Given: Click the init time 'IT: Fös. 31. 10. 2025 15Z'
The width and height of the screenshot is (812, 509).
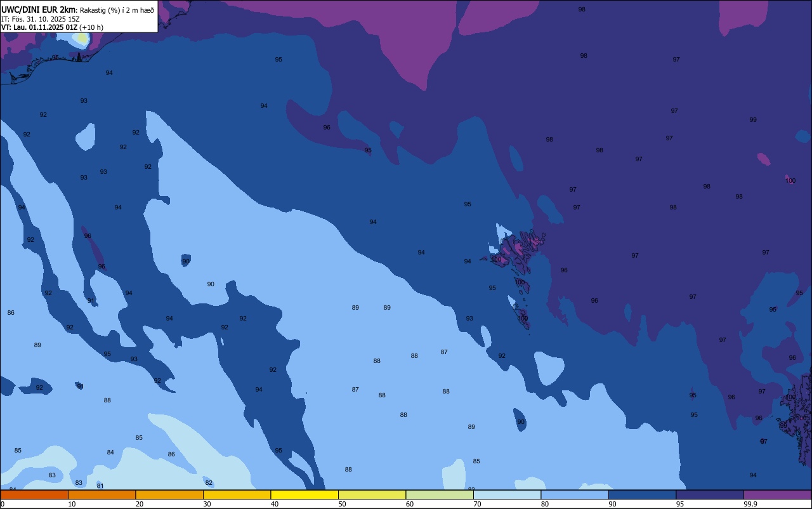Looking at the screenshot, I should point(40,19).
